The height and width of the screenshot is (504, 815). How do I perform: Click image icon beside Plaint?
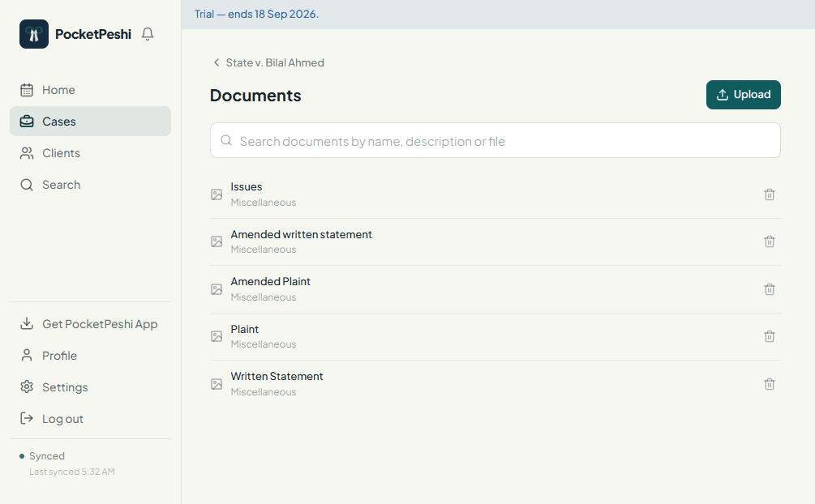(217, 337)
